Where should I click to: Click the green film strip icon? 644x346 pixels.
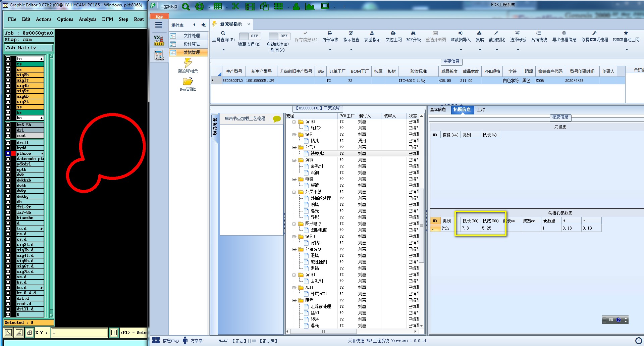coord(250,6)
